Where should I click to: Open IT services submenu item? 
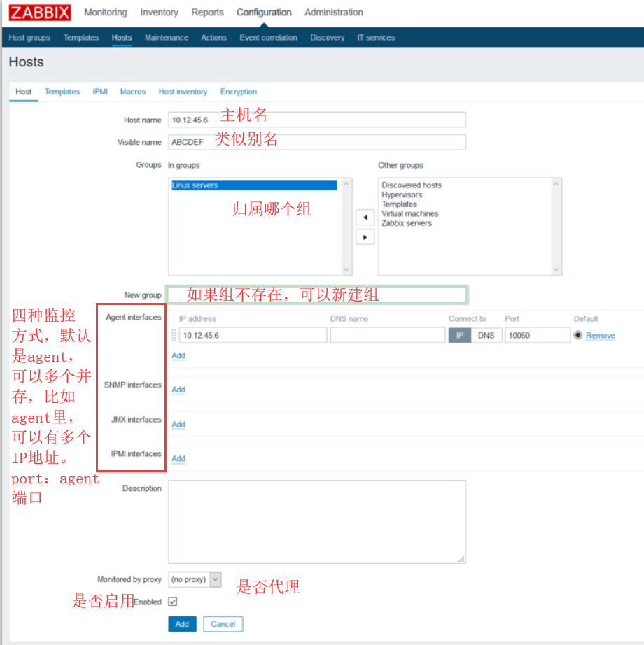(376, 38)
